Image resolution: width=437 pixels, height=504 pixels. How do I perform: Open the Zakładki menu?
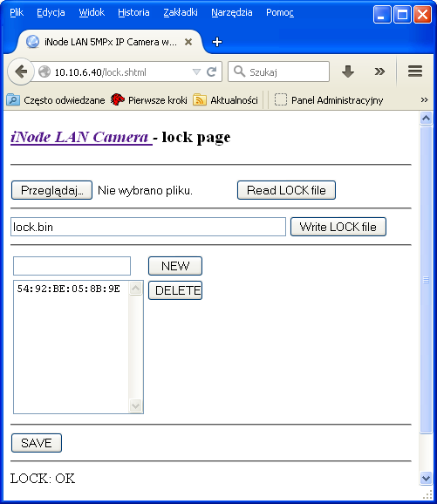tap(181, 12)
